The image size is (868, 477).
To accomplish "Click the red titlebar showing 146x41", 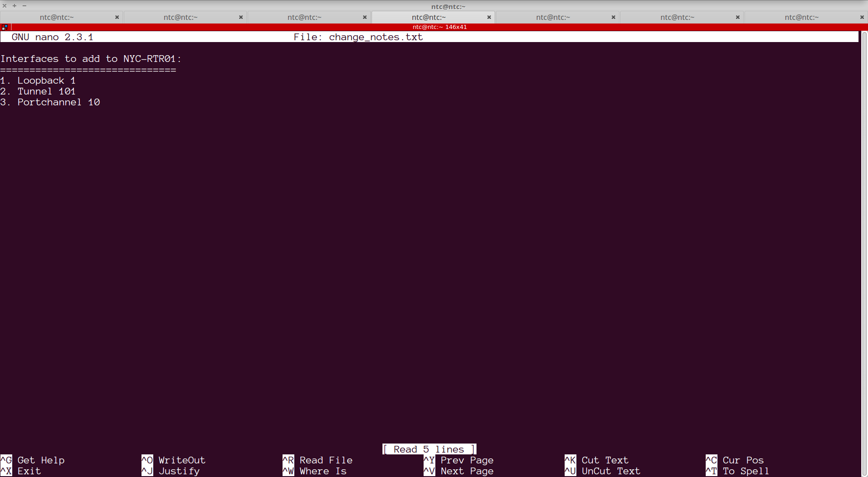I will [439, 27].
